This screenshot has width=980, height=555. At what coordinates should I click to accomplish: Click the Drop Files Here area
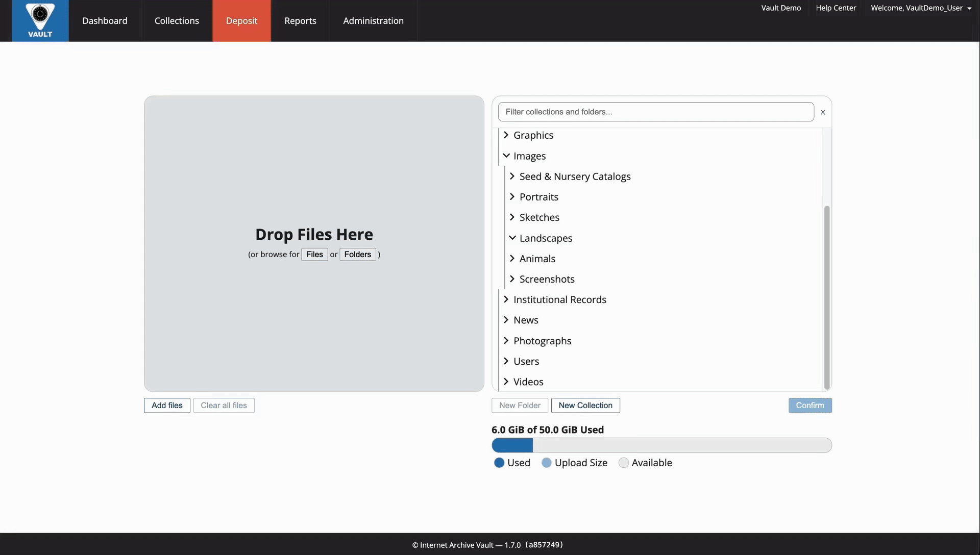(314, 244)
